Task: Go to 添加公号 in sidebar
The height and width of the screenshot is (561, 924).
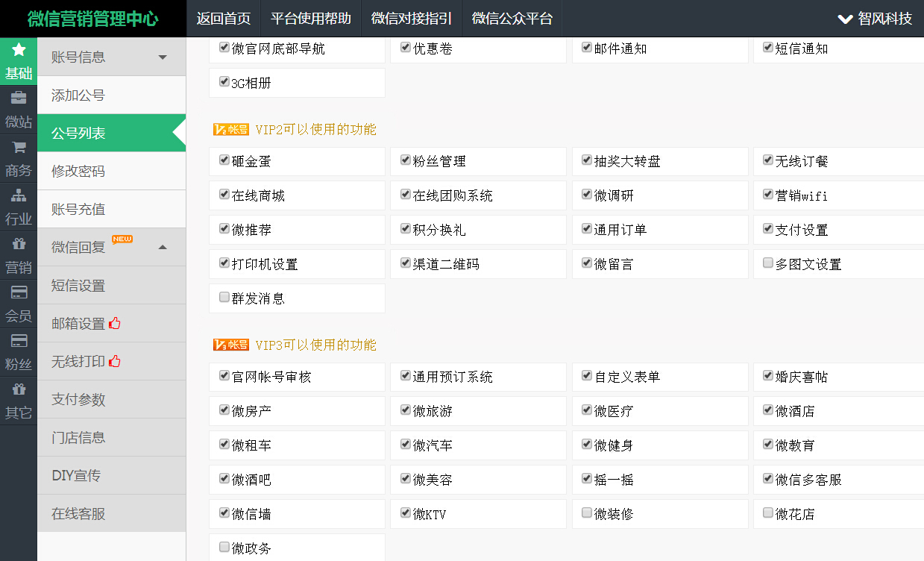Action: pyautogui.click(x=78, y=95)
